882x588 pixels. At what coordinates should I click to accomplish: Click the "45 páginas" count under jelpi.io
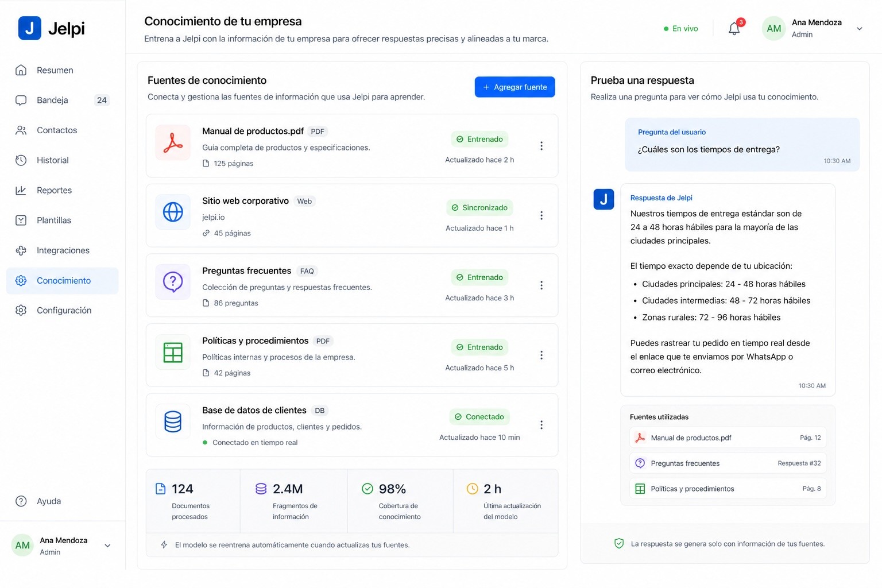coord(233,233)
